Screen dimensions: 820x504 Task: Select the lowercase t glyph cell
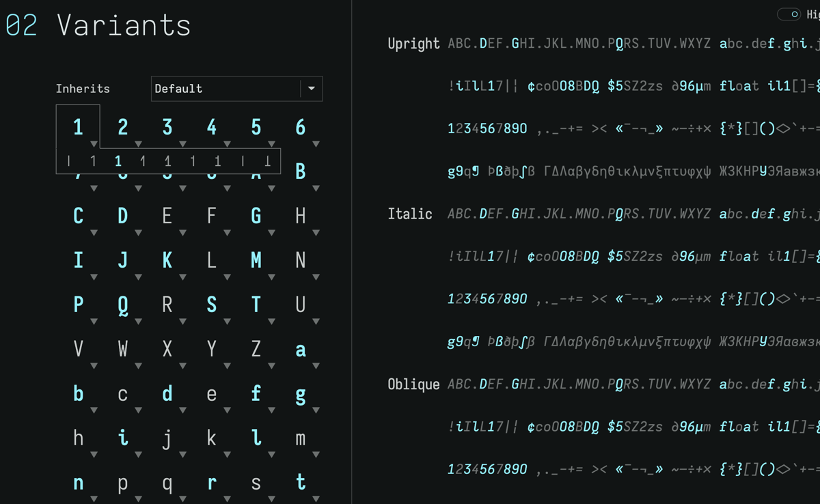click(300, 483)
